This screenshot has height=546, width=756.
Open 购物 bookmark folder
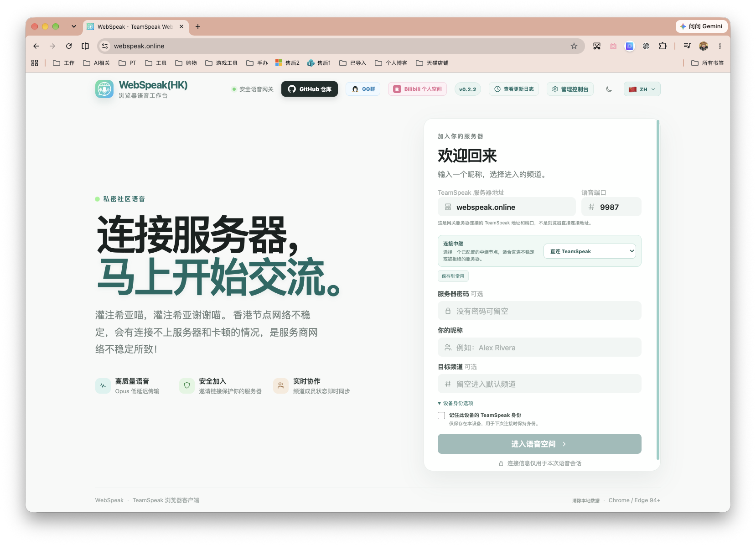click(186, 63)
